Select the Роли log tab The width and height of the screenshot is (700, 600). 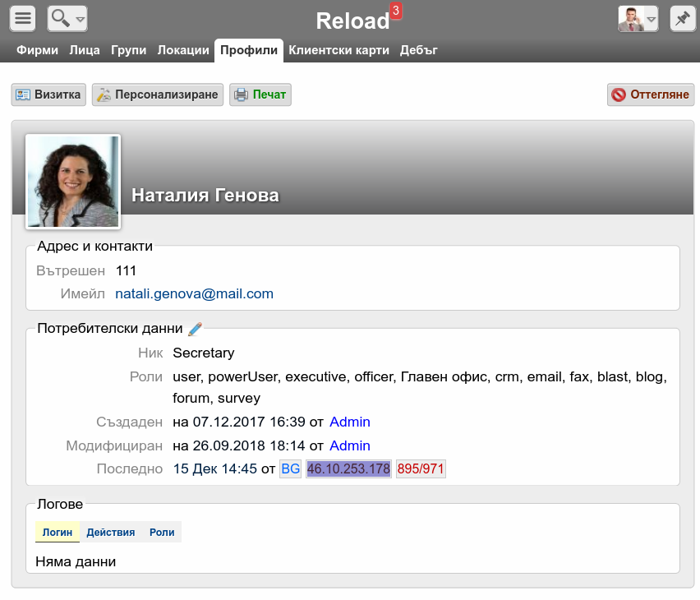(x=162, y=532)
